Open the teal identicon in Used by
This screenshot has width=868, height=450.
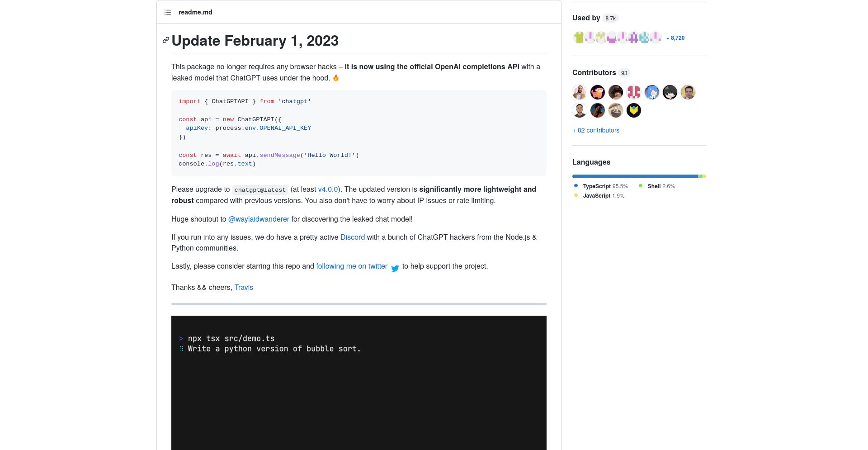point(644,38)
